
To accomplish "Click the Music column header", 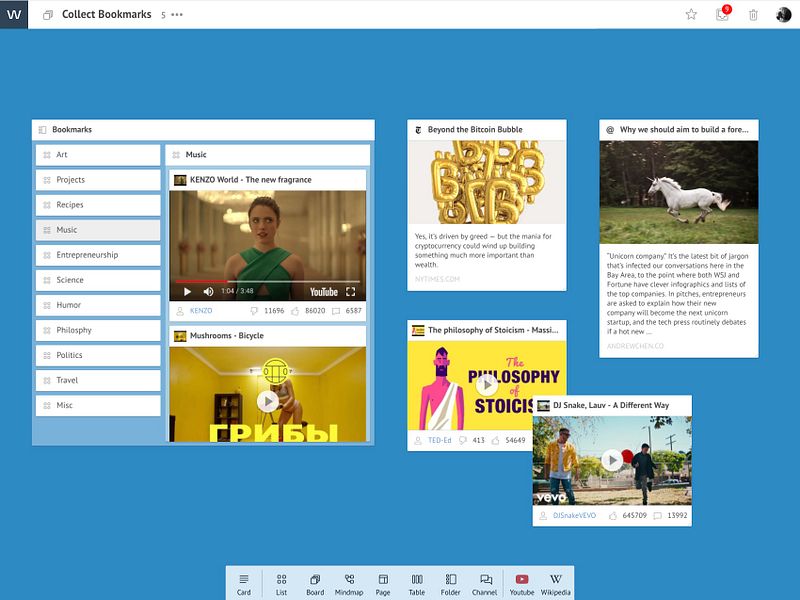I will coord(268,155).
